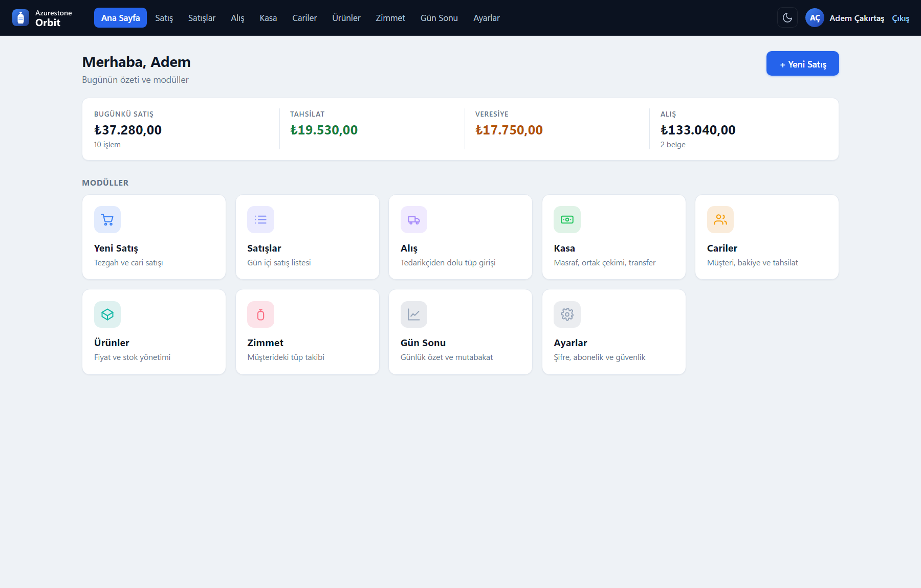Go to Satışlar in the top navigation
The width and height of the screenshot is (921, 588).
pyautogui.click(x=202, y=18)
